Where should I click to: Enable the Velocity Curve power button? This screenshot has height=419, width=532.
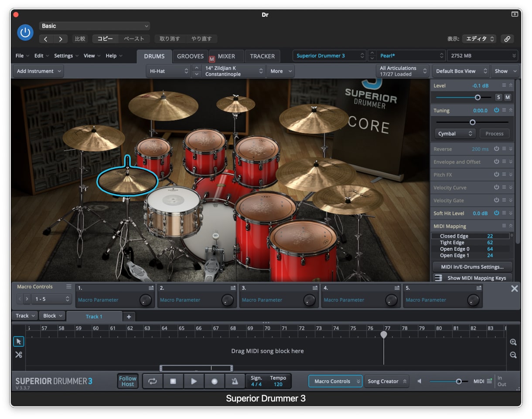tap(496, 187)
